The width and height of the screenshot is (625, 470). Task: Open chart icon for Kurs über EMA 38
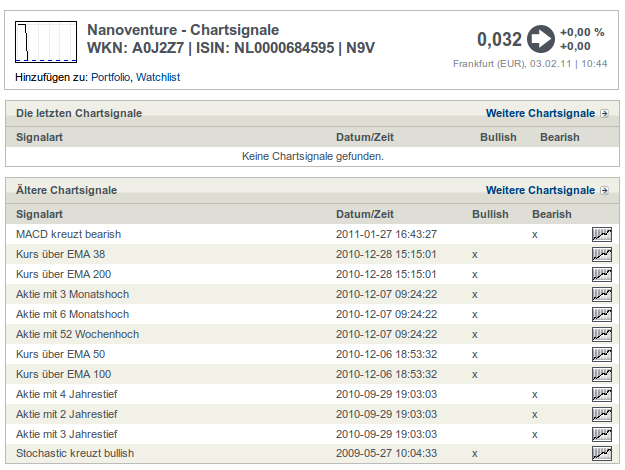(x=601, y=254)
